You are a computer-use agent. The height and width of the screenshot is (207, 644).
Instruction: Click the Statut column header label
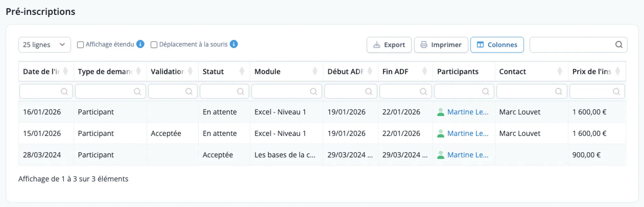pos(213,72)
